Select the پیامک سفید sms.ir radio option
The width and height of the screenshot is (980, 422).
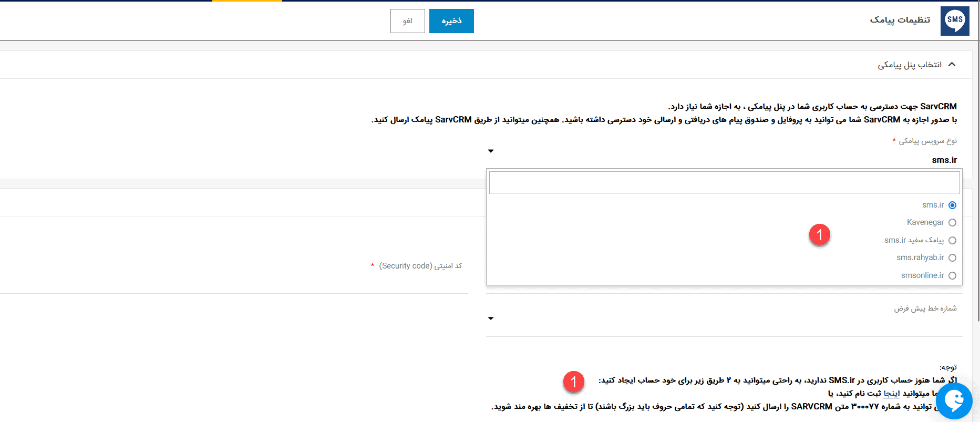coord(952,240)
